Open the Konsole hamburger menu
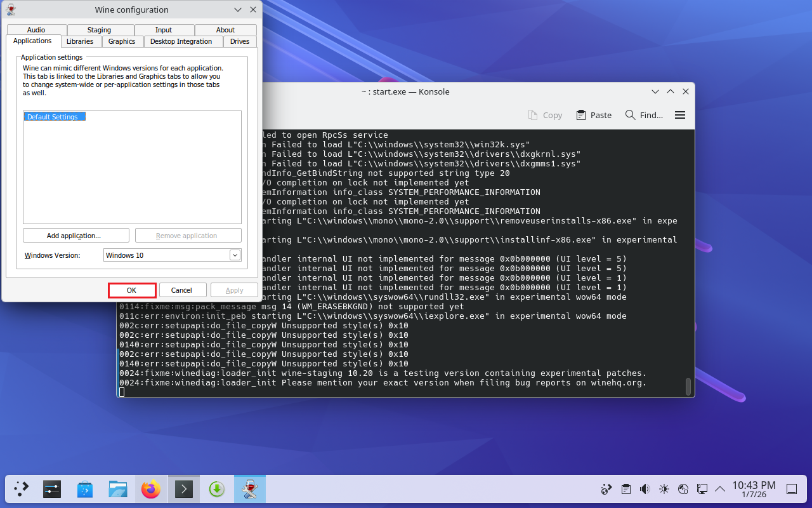Image resolution: width=812 pixels, height=508 pixels. pyautogui.click(x=680, y=115)
